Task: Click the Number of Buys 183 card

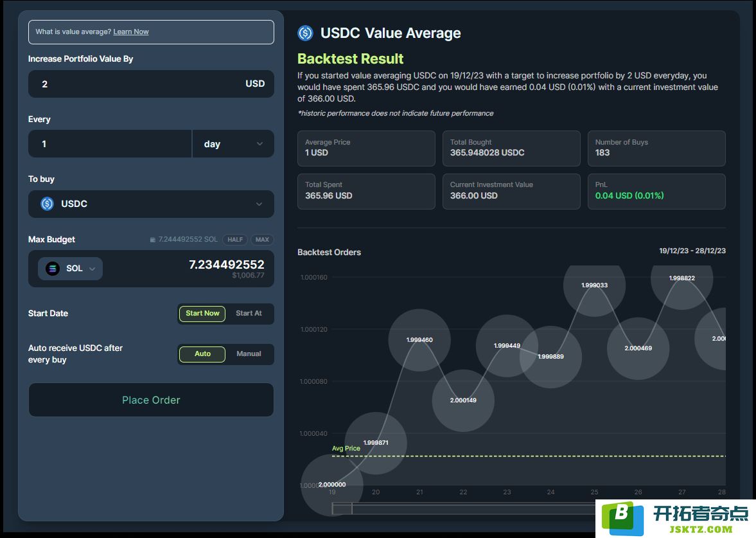Action: click(656, 148)
